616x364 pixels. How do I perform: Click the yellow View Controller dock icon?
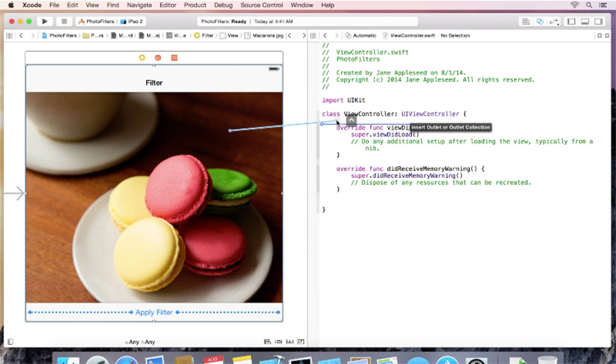click(142, 57)
